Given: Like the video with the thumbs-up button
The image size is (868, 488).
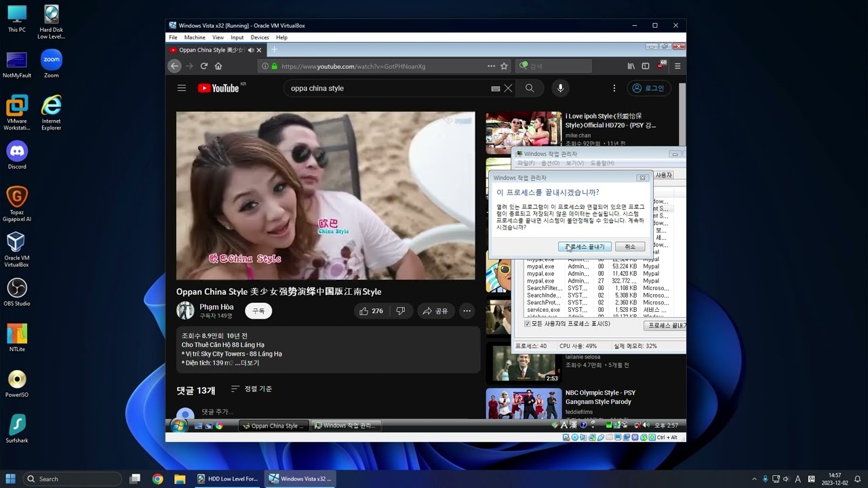Looking at the screenshot, I should pyautogui.click(x=371, y=311).
